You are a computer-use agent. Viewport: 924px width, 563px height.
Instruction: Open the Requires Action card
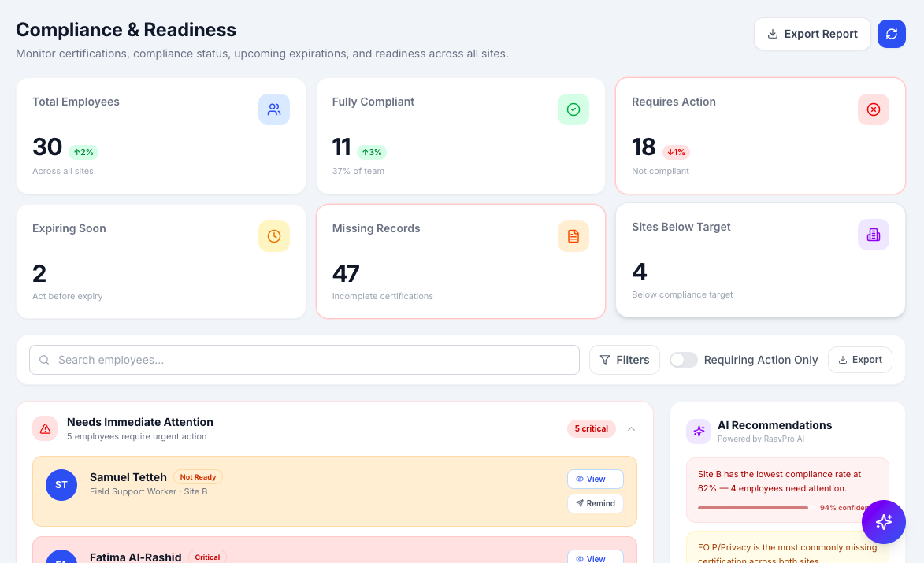pyautogui.click(x=760, y=136)
